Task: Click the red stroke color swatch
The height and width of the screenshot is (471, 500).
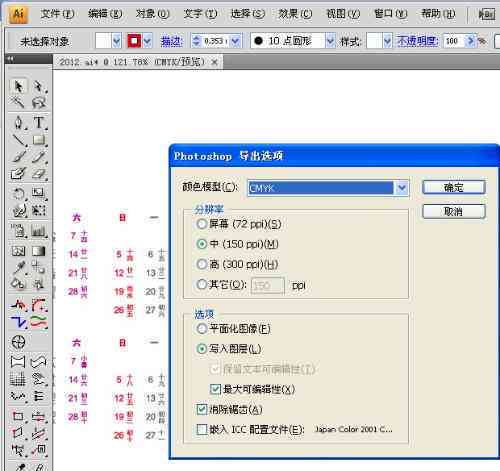Action: point(134,41)
